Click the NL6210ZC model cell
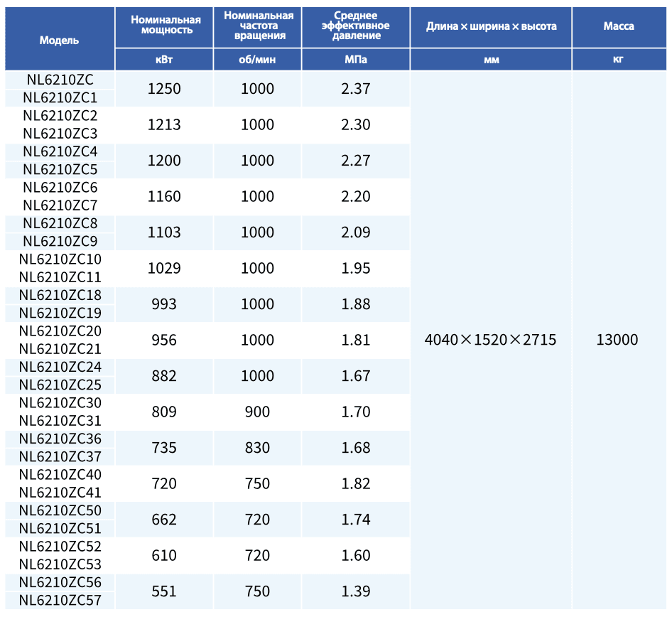The height and width of the screenshot is (617, 672). pos(60,80)
